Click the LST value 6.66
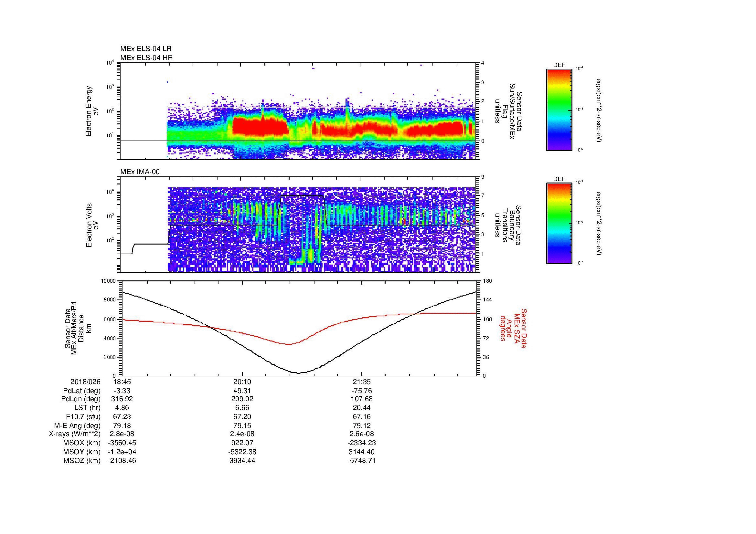This screenshot has width=756, height=534. [x=242, y=408]
